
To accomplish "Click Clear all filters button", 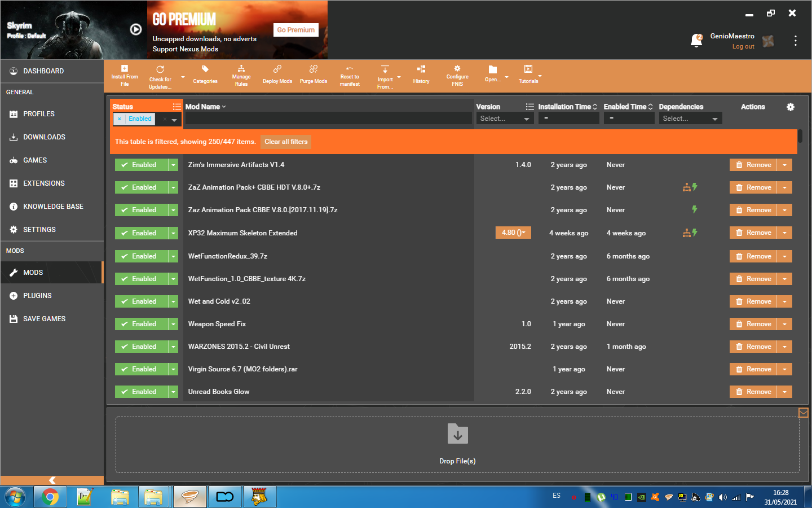I will pyautogui.click(x=286, y=142).
